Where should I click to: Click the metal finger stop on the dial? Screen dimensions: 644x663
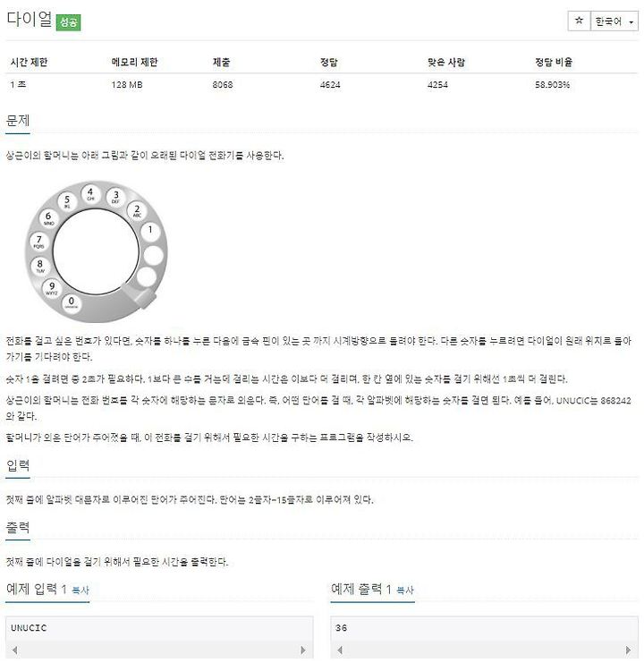[x=140, y=294]
